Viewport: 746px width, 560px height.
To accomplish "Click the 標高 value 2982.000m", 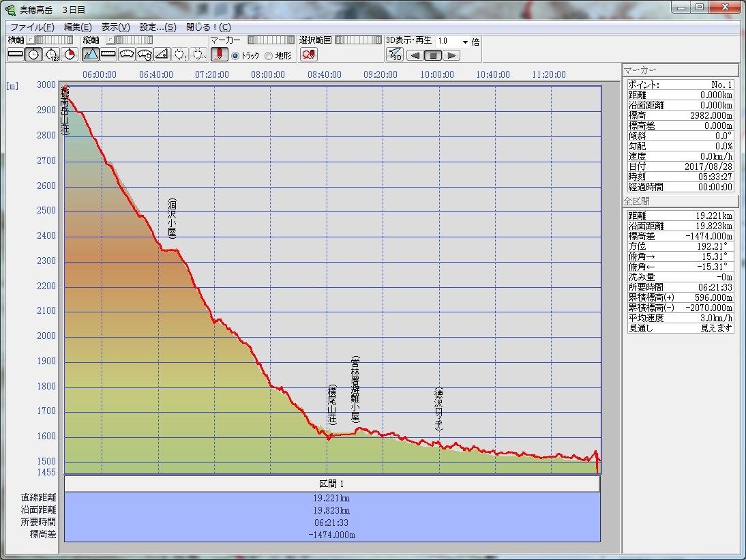I will 711,116.
